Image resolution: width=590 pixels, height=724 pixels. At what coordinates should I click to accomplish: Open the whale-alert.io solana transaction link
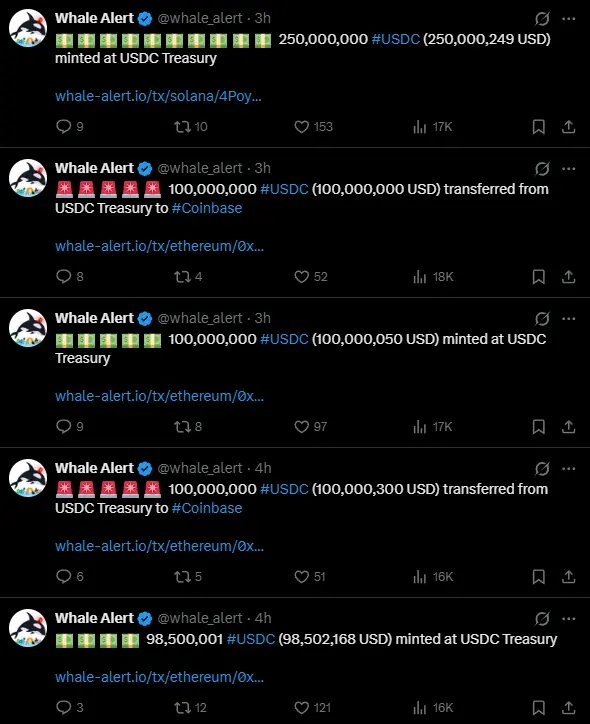158,96
